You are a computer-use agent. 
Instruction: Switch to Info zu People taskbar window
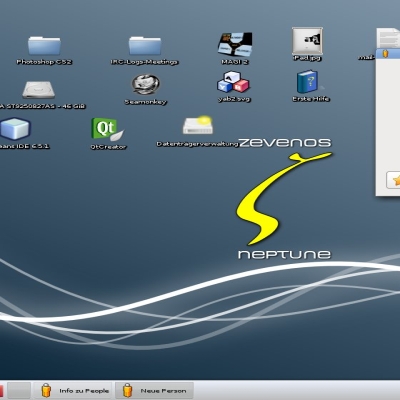tap(73, 391)
